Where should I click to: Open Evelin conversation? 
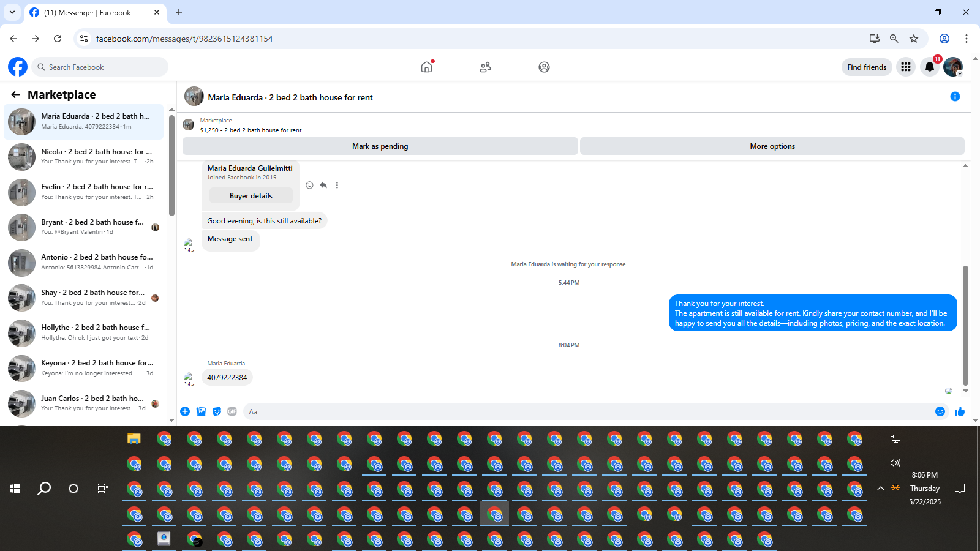(84, 192)
